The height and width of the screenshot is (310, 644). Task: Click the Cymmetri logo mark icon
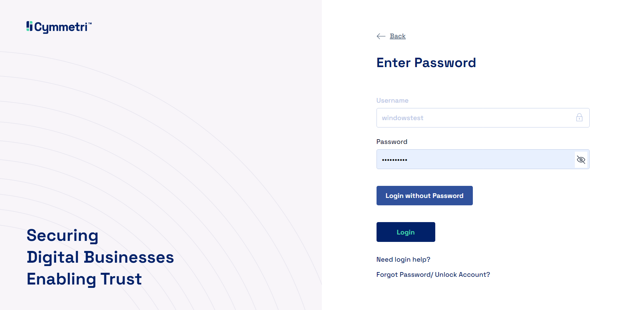coord(30,26)
